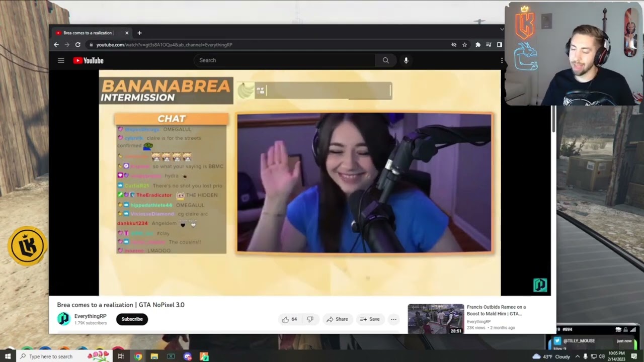This screenshot has width=644, height=362.
Task: Reload the YouTube page
Action: (78, 45)
